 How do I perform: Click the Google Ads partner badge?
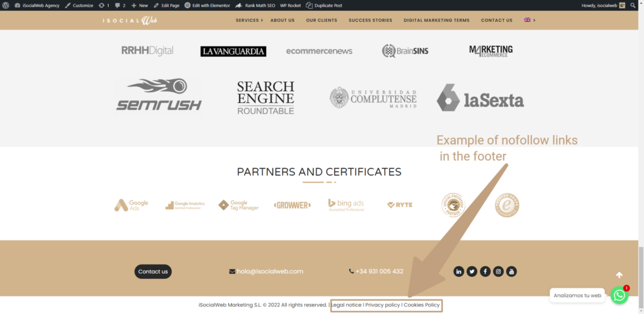click(x=131, y=205)
